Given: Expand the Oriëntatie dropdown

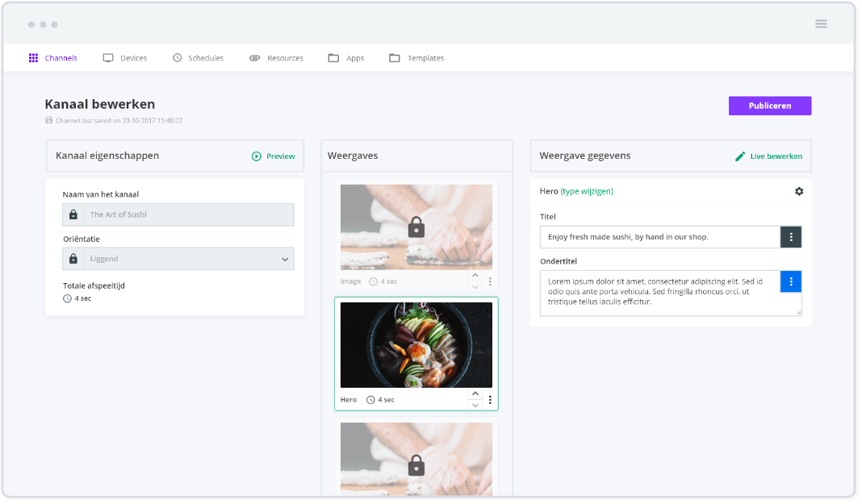Looking at the screenshot, I should point(284,259).
